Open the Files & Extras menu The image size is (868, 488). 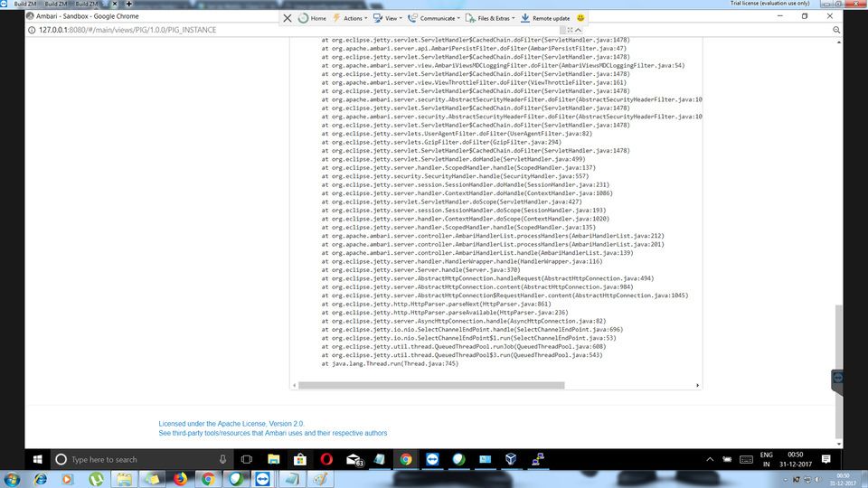tap(490, 18)
